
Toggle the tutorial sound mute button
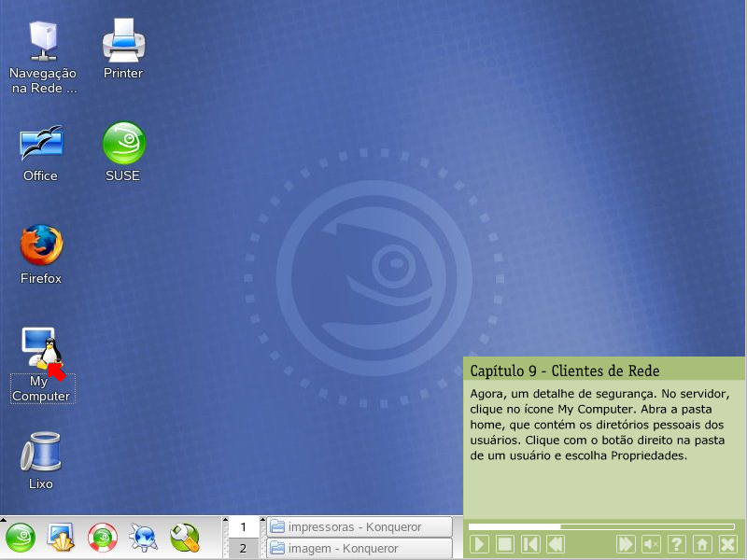click(652, 544)
